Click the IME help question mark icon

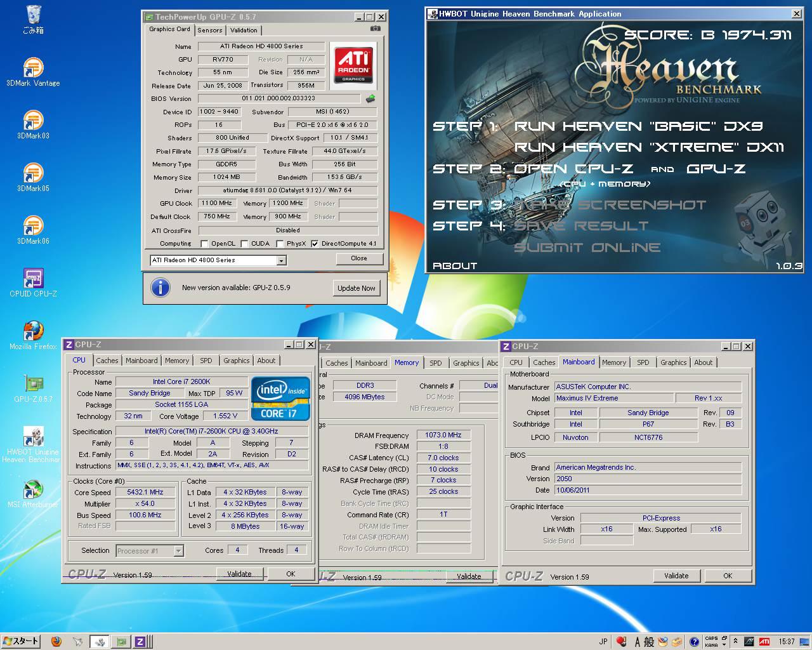(x=694, y=642)
